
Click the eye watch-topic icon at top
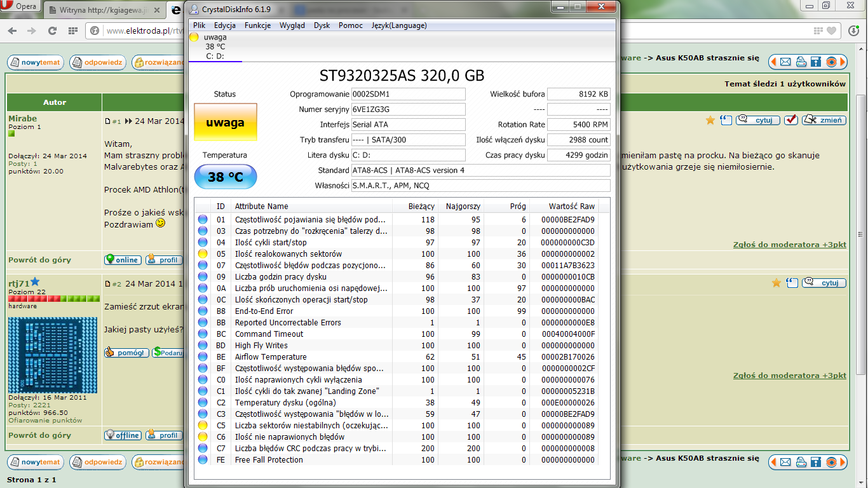point(830,62)
